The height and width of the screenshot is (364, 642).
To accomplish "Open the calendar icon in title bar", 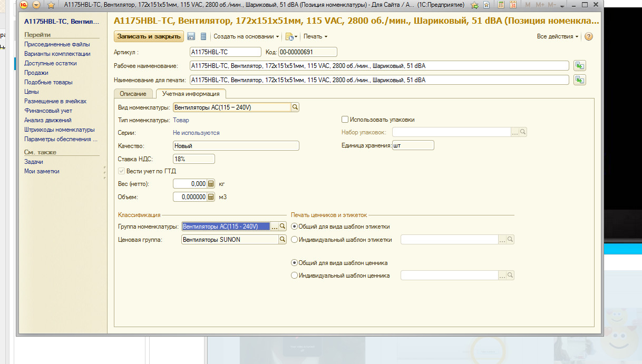I will coord(513,5).
